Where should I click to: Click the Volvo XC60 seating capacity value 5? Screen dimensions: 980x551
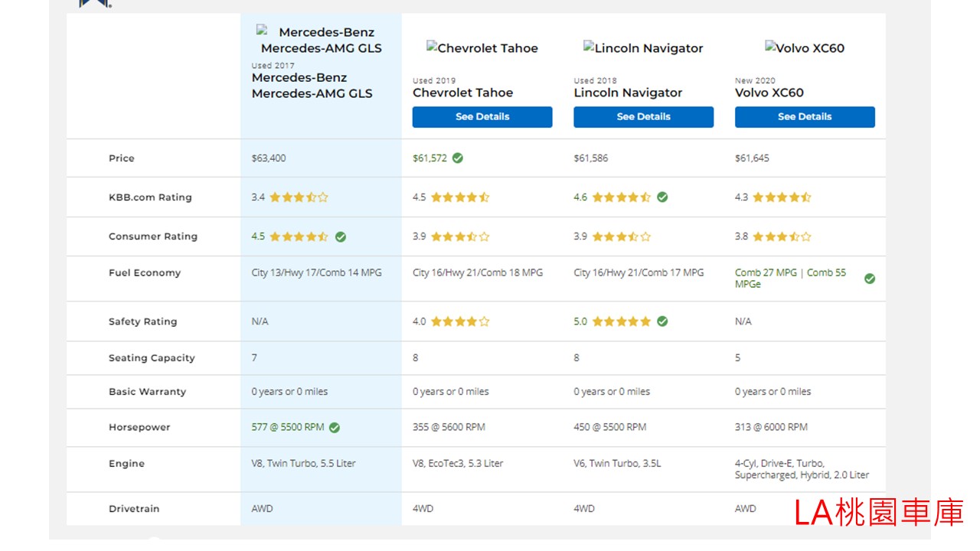(738, 358)
